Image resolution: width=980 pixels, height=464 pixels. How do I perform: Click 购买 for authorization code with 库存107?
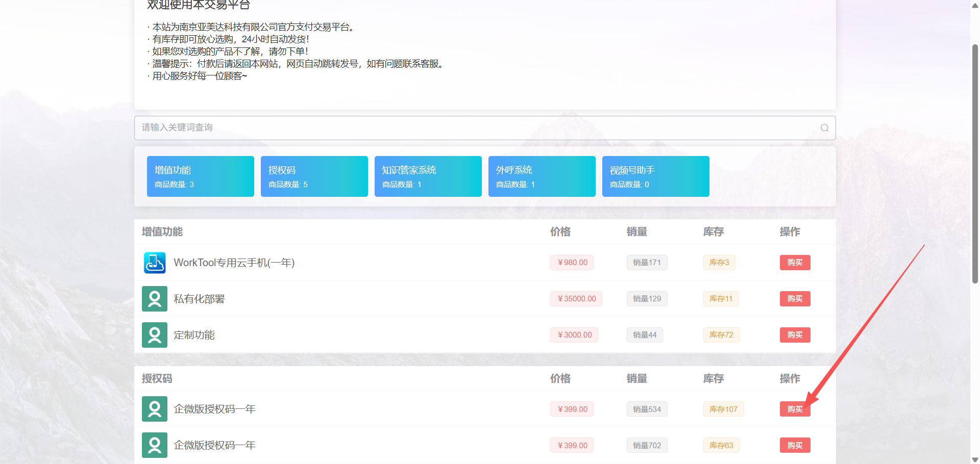coord(795,409)
